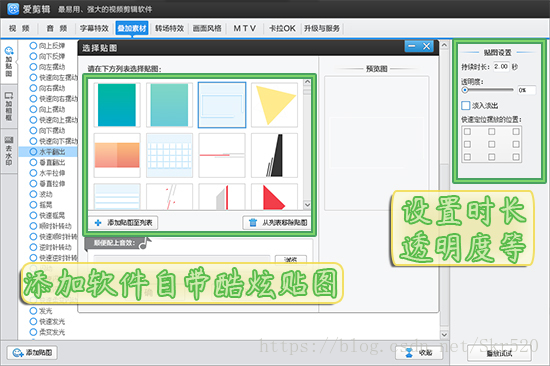Switch to the 卡拉OK tab
The height and width of the screenshot is (366, 550).
click(x=282, y=28)
